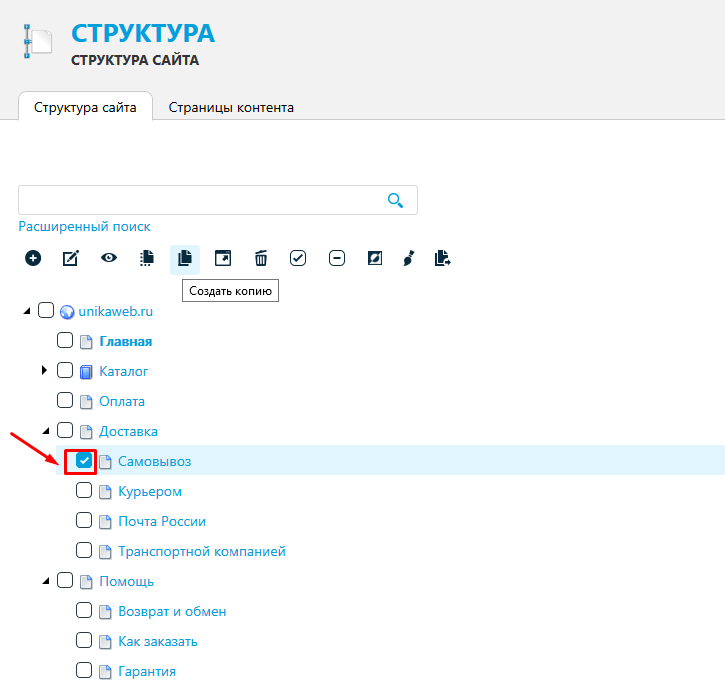
Task: Click the page icon beside Помощь
Action: 86,582
